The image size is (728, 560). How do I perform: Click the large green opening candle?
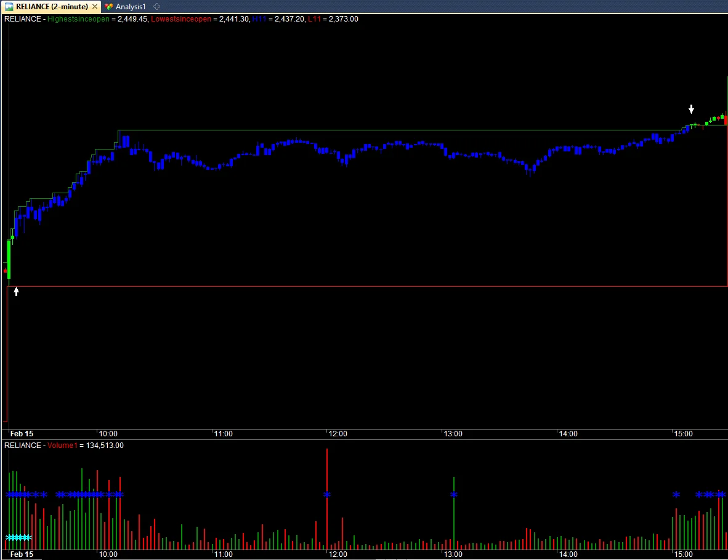pos(9,259)
